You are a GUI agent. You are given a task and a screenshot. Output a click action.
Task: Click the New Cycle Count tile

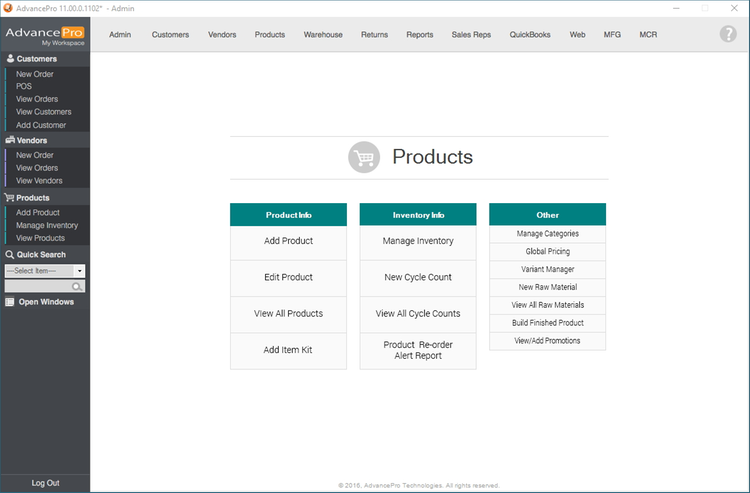(x=418, y=278)
